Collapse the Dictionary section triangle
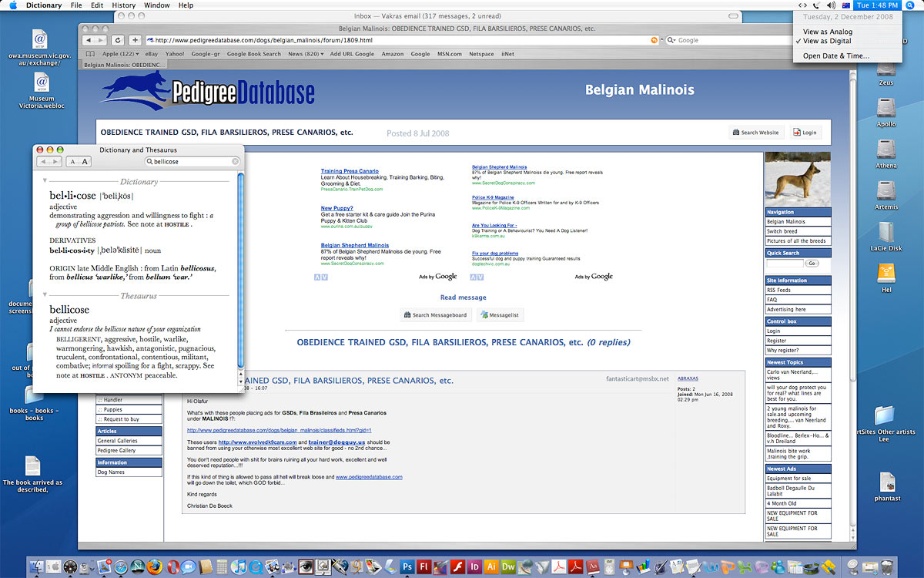924x578 pixels. (x=45, y=180)
